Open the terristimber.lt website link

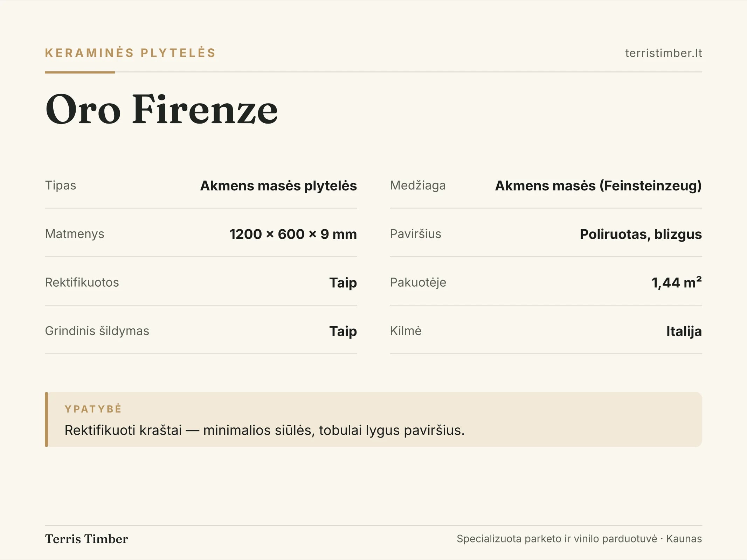tap(663, 53)
